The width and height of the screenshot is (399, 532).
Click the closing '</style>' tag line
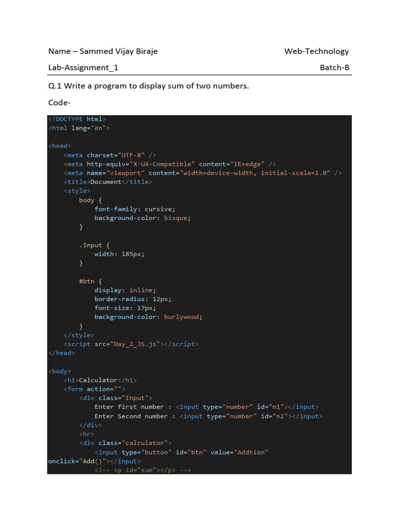(x=79, y=335)
